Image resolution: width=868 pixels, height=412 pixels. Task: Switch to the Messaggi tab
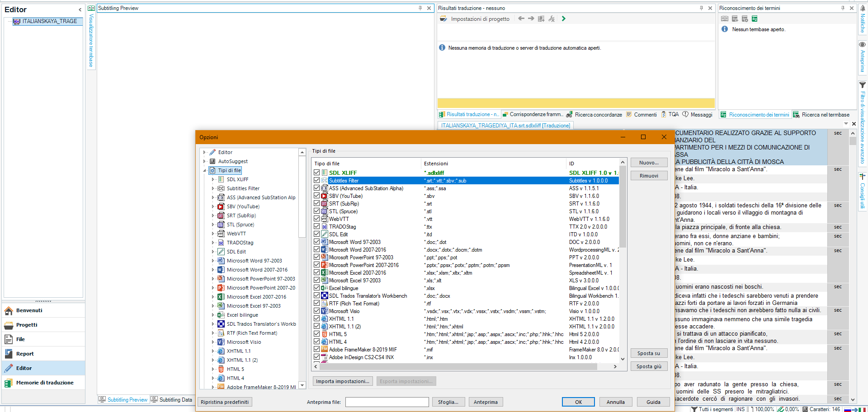pyautogui.click(x=698, y=115)
